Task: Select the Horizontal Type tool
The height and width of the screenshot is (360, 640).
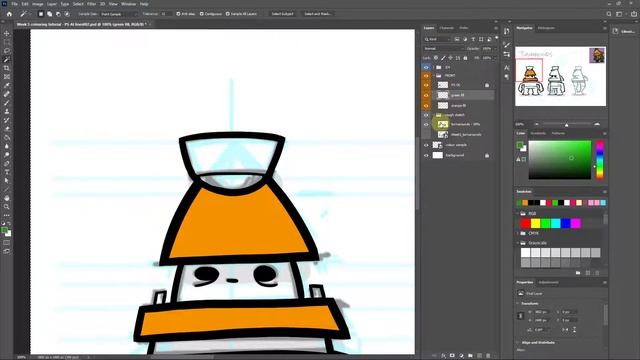Action: [x=7, y=172]
